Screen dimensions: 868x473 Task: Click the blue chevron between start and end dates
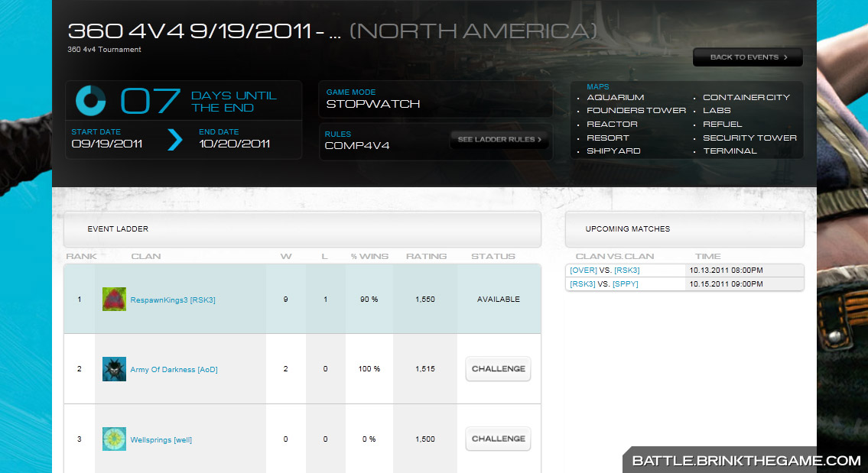[x=175, y=139]
